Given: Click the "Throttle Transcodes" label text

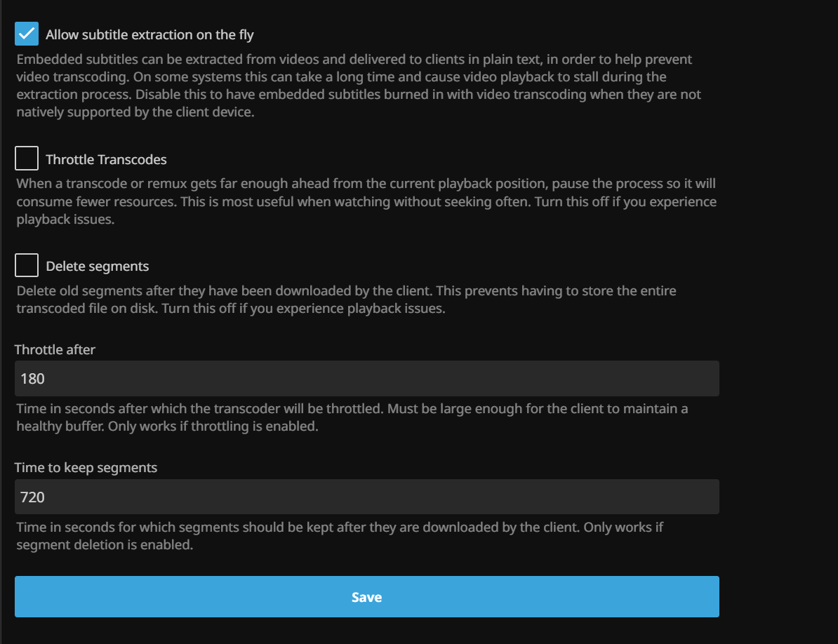Looking at the screenshot, I should tap(106, 160).
